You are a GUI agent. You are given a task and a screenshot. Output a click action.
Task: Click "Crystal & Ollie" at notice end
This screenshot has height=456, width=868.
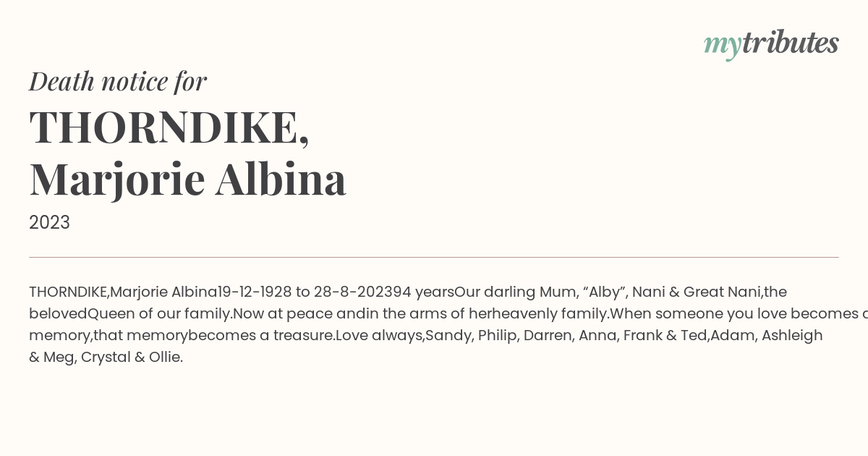coord(132,358)
